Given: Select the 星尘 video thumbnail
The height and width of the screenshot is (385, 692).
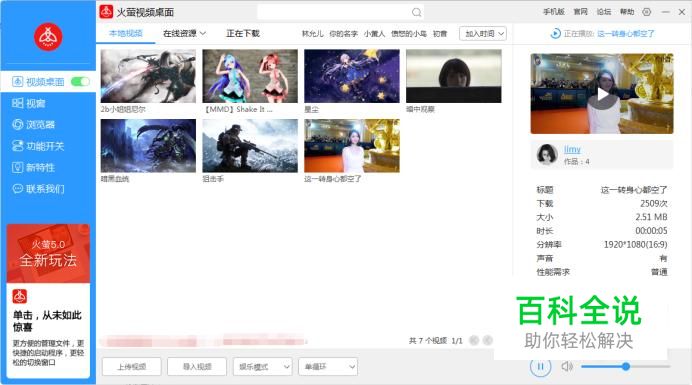Looking at the screenshot, I should pyautogui.click(x=352, y=76).
